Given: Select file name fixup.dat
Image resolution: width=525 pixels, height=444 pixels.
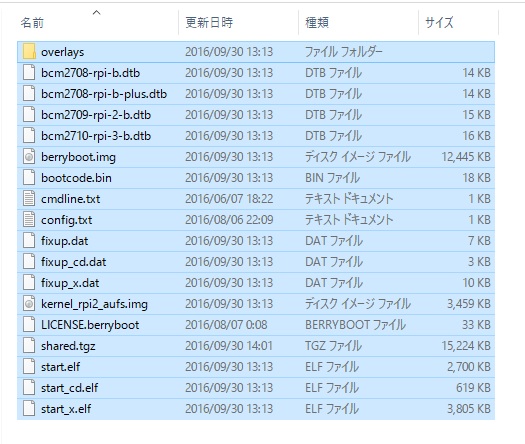Looking at the screenshot, I should click(65, 241).
